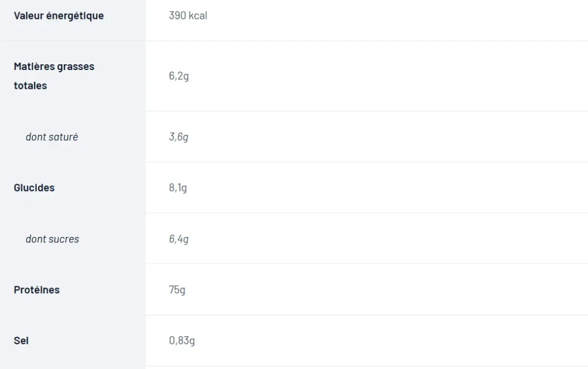Screen dimensions: 588x369
Task: Select the 8,1g carbohydrates value
Action: tap(178, 188)
